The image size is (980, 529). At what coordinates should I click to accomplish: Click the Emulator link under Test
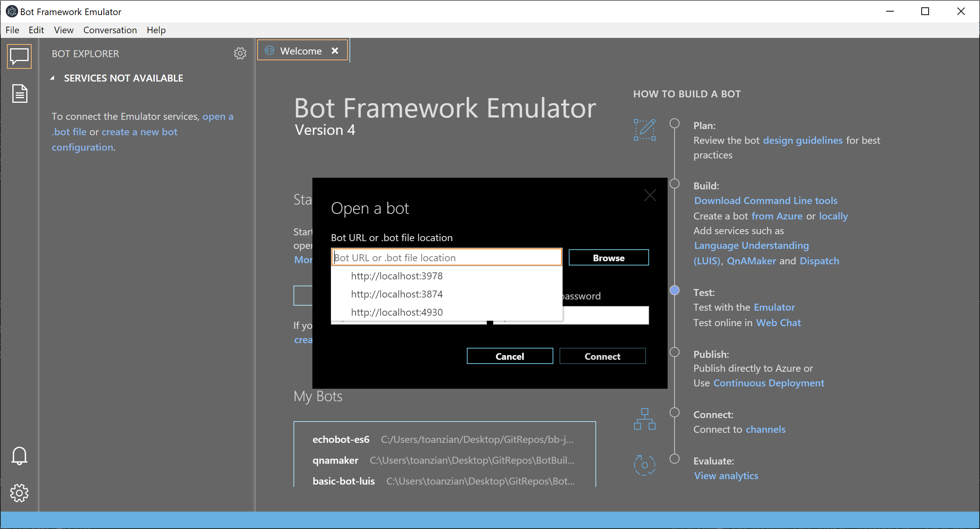pyautogui.click(x=774, y=307)
